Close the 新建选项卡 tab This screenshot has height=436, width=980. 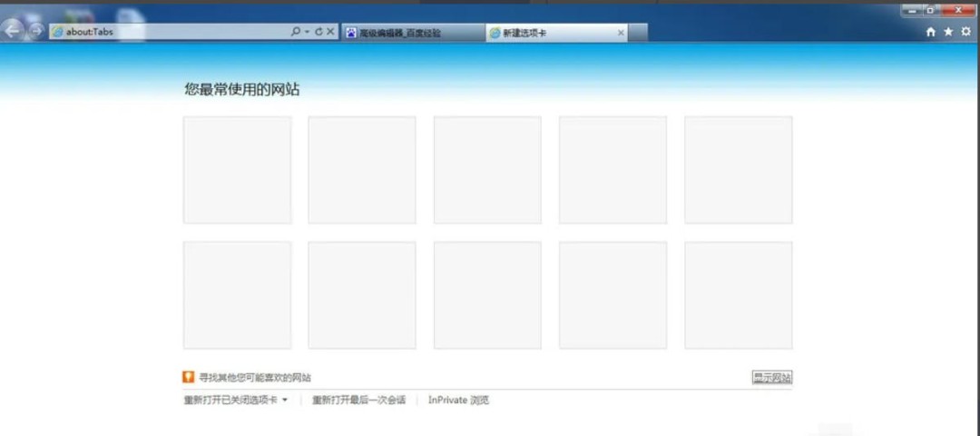click(621, 33)
